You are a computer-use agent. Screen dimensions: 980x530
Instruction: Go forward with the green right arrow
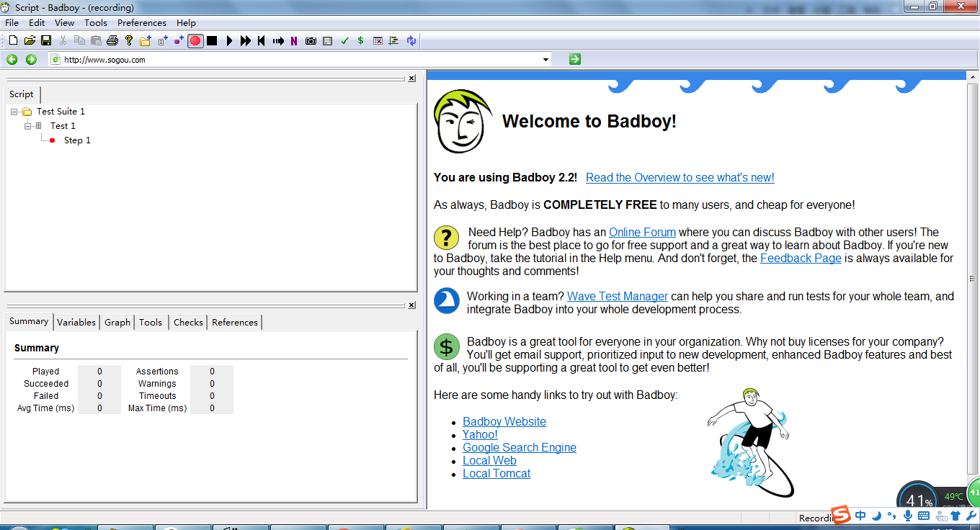click(31, 60)
